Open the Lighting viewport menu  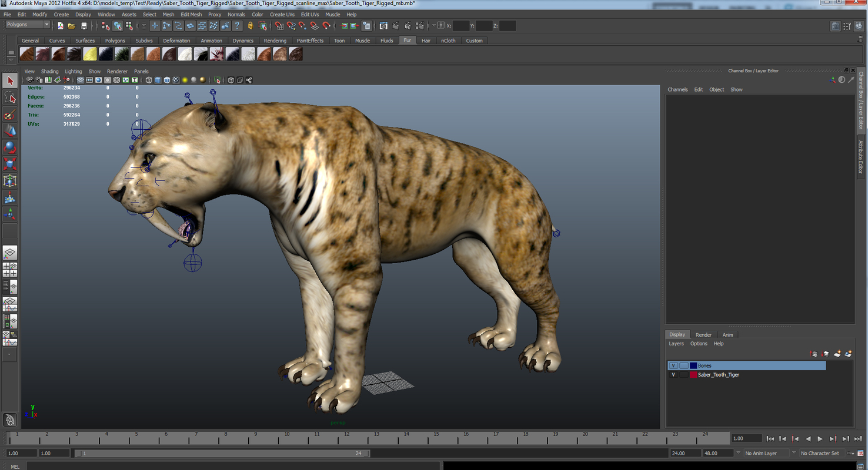coord(74,72)
